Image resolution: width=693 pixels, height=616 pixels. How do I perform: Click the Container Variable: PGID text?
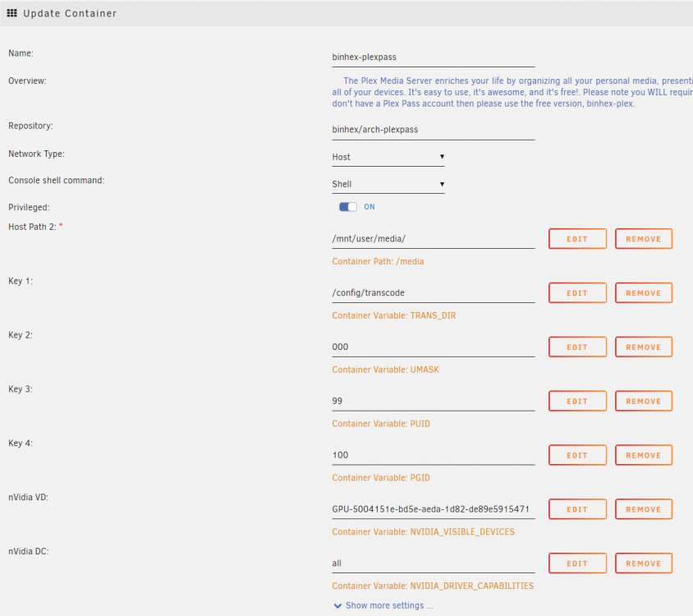(381, 477)
